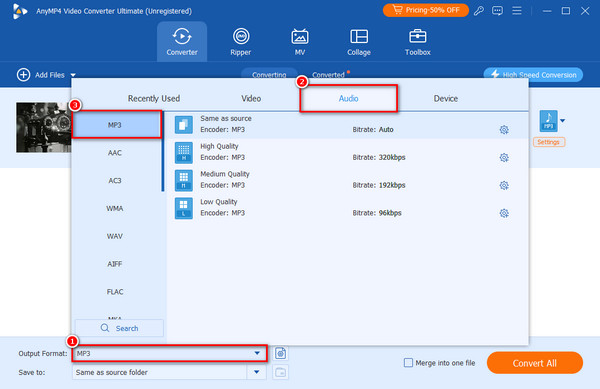600x389 pixels.
Task: Open the save folder browse icon
Action: [x=280, y=372]
